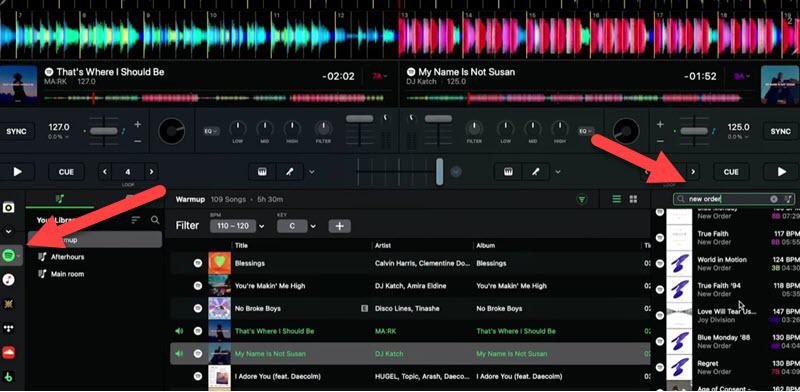Open the right deck FX tool icon beside the pads
Viewport: 800px width, 392px height.
[x=535, y=172]
